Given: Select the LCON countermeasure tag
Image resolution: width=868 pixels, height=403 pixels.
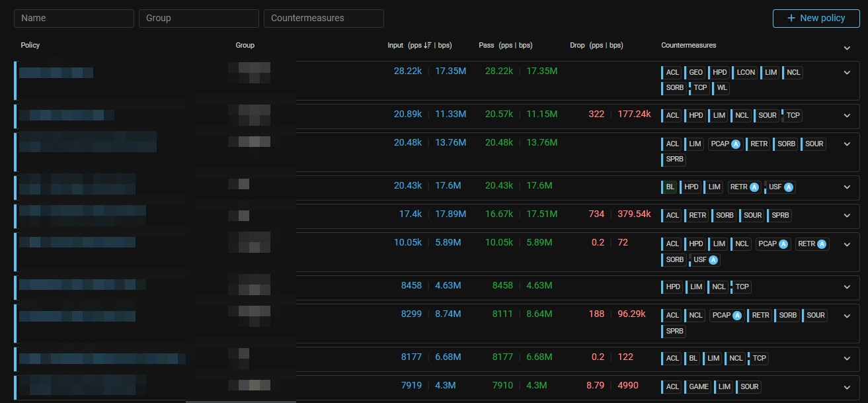Looking at the screenshot, I should pyautogui.click(x=745, y=73).
